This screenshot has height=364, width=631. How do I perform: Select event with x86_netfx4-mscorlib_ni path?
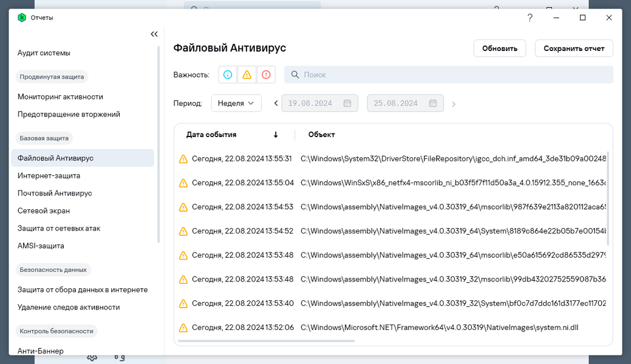click(453, 183)
